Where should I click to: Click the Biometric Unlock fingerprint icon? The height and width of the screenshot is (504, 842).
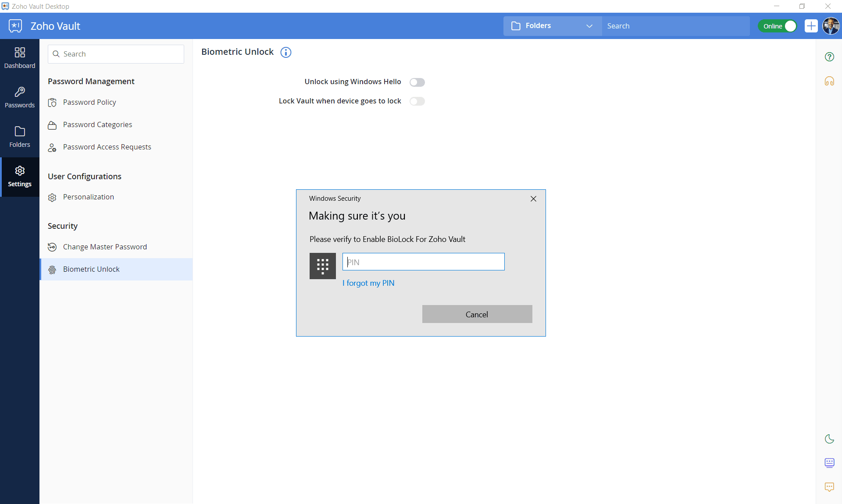coord(52,270)
